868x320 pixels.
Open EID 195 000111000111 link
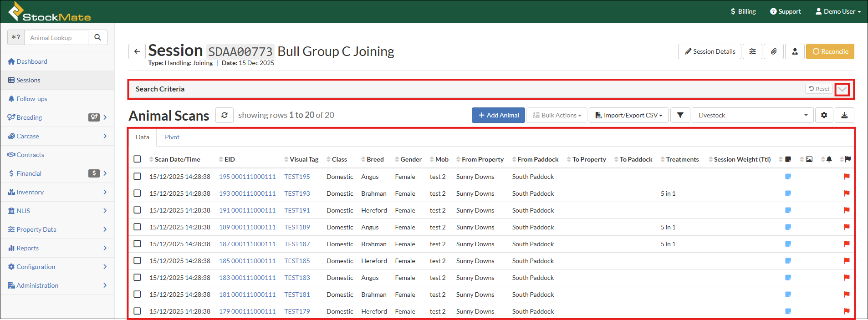pyautogui.click(x=247, y=177)
